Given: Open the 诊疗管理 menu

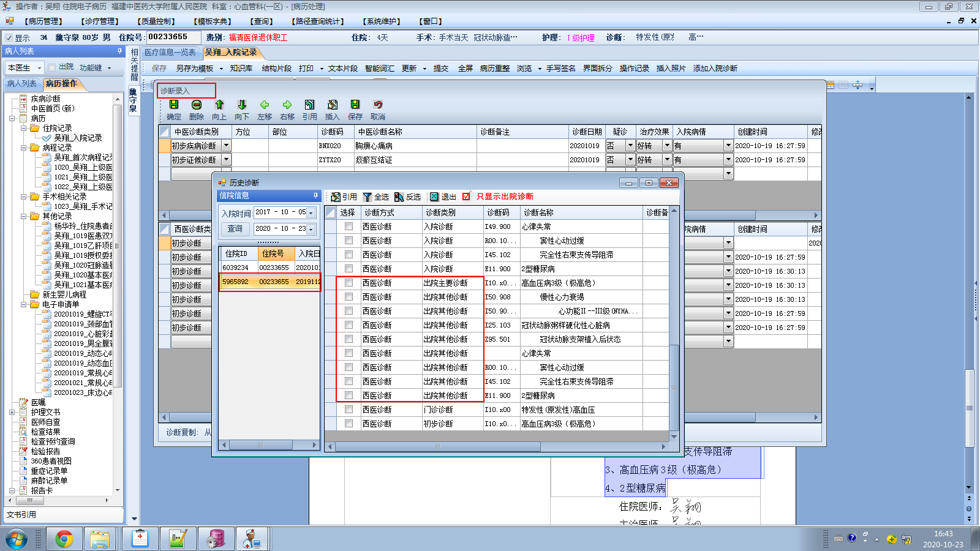Looking at the screenshot, I should point(99,21).
